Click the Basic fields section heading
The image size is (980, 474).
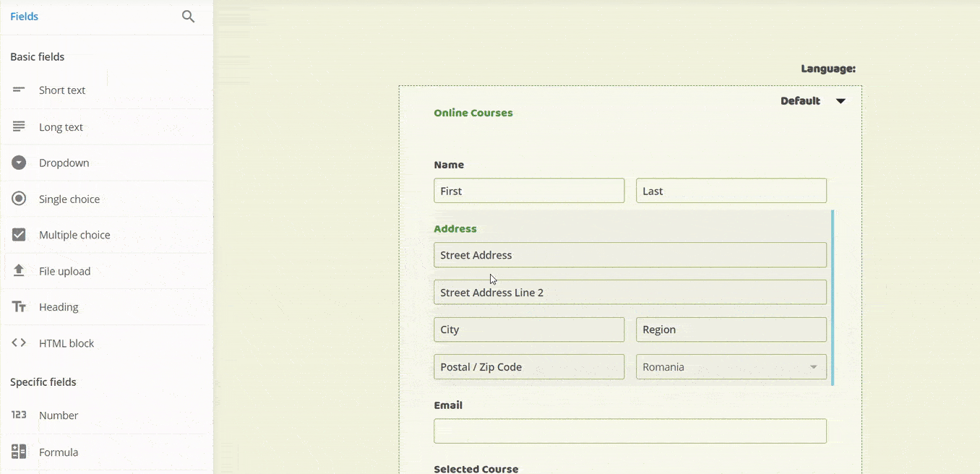click(x=38, y=56)
